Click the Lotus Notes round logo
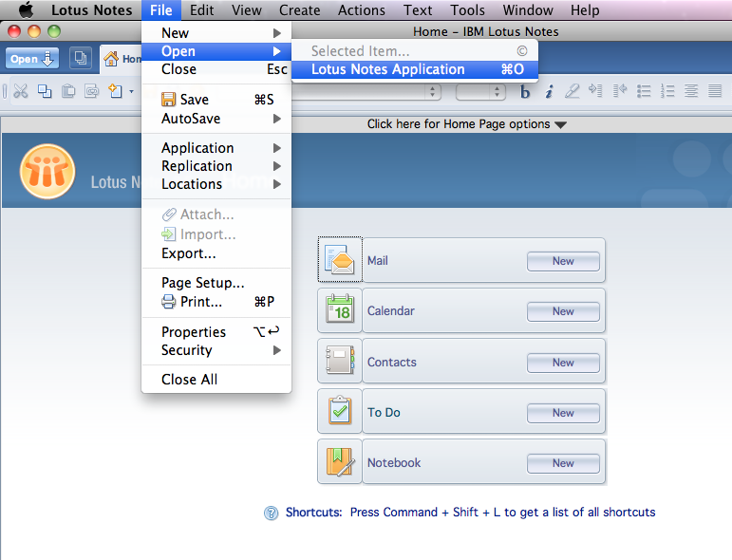The image size is (732, 560). (x=47, y=172)
